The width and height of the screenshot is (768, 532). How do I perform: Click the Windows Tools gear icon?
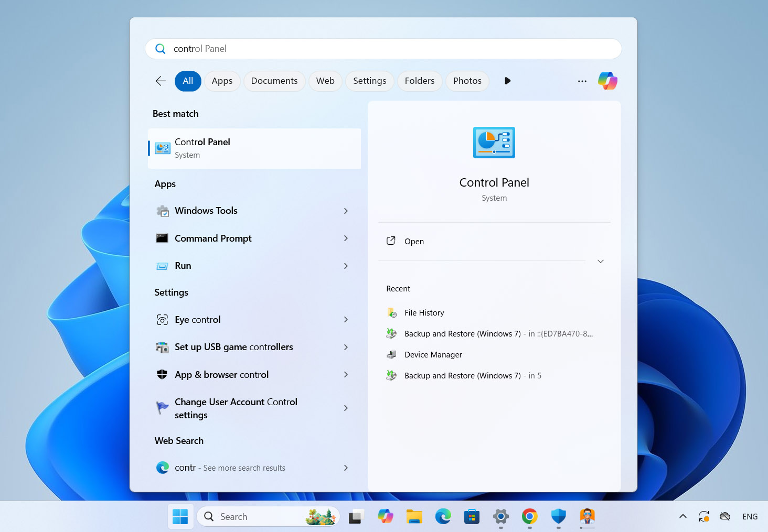pos(163,211)
